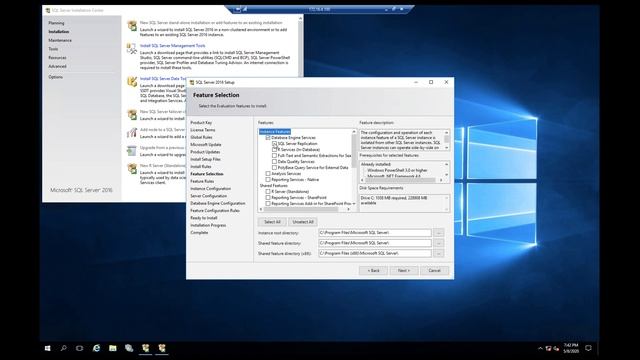Enable Reporting Services Add-in for SharePoint checkbox
The height and width of the screenshot is (360, 640).
point(268,204)
